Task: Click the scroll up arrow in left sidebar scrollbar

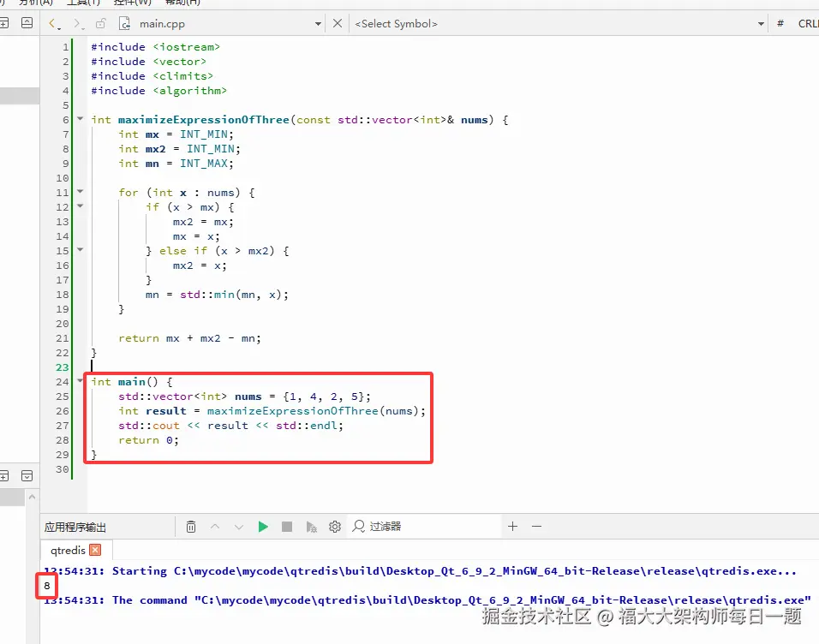Action: click(x=33, y=498)
